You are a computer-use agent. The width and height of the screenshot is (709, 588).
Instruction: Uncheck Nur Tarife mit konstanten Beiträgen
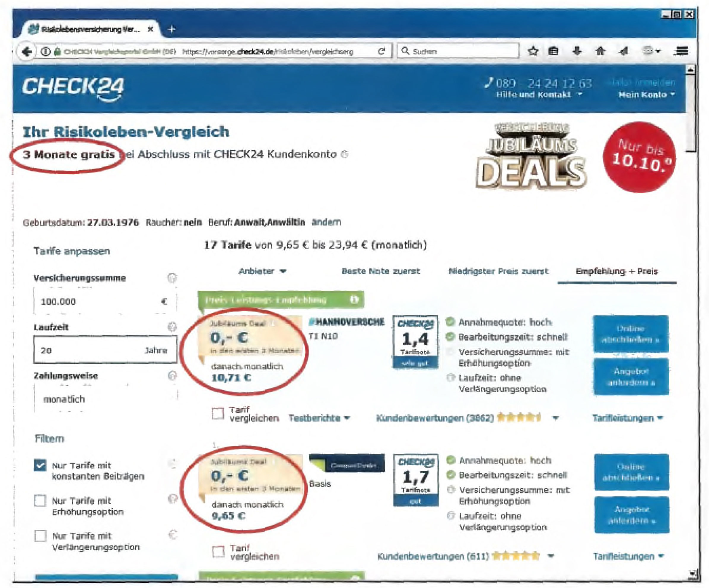tap(40, 465)
